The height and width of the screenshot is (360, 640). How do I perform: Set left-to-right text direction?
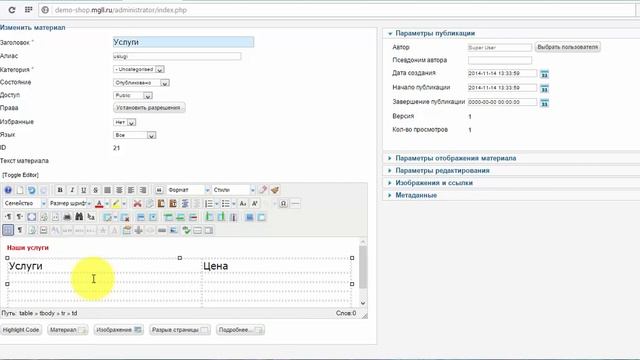8,217
